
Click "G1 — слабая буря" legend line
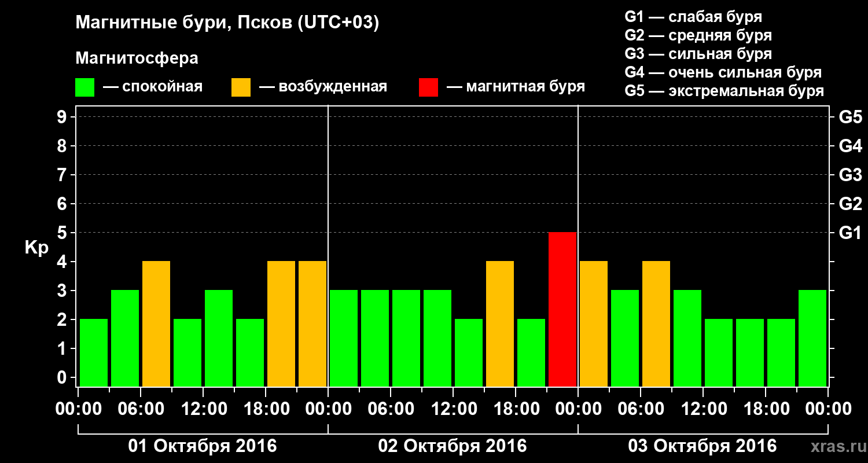click(x=693, y=17)
